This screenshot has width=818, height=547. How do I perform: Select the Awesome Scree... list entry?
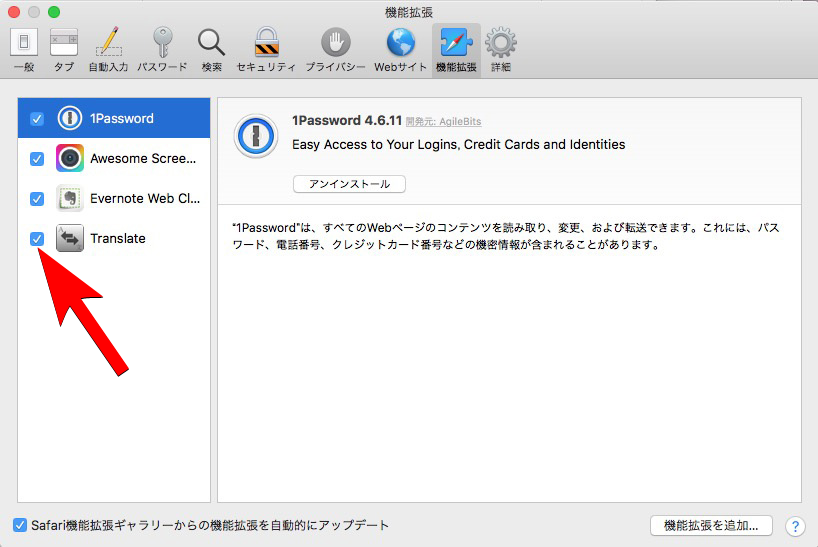[x=114, y=158]
